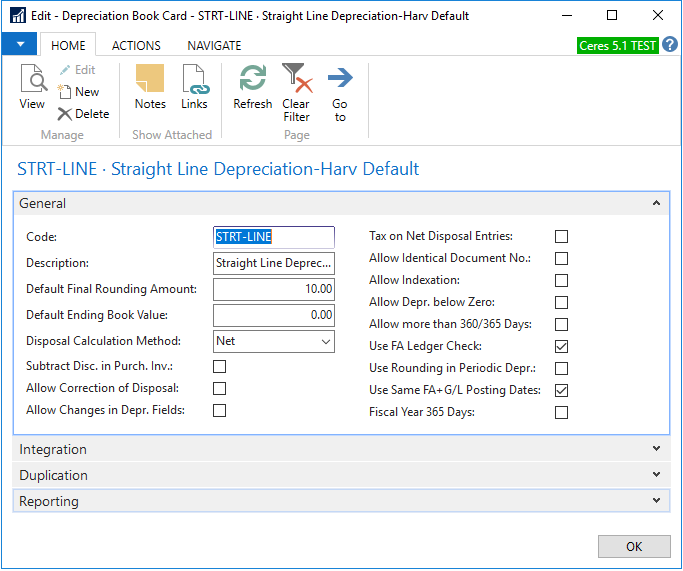Delete the current depreciation book
Viewport: 683px width, 571px height.
(x=82, y=114)
